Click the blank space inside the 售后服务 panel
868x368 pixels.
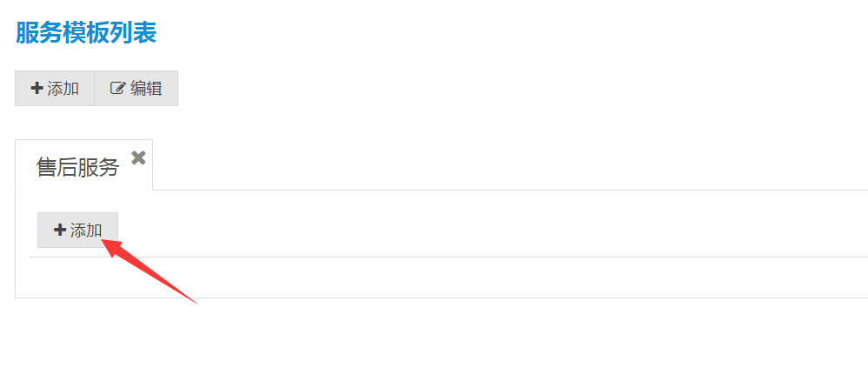443,278
